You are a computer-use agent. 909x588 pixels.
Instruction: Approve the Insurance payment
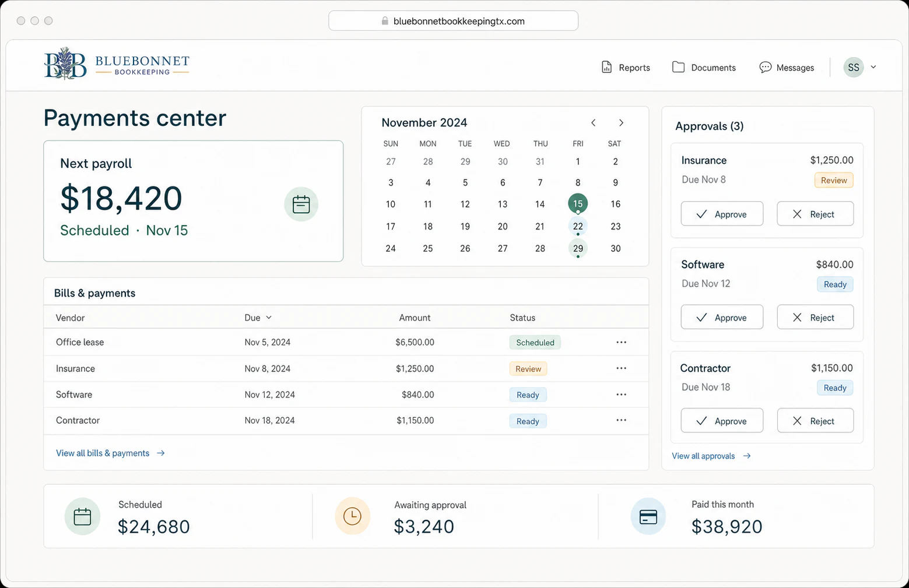(x=722, y=214)
